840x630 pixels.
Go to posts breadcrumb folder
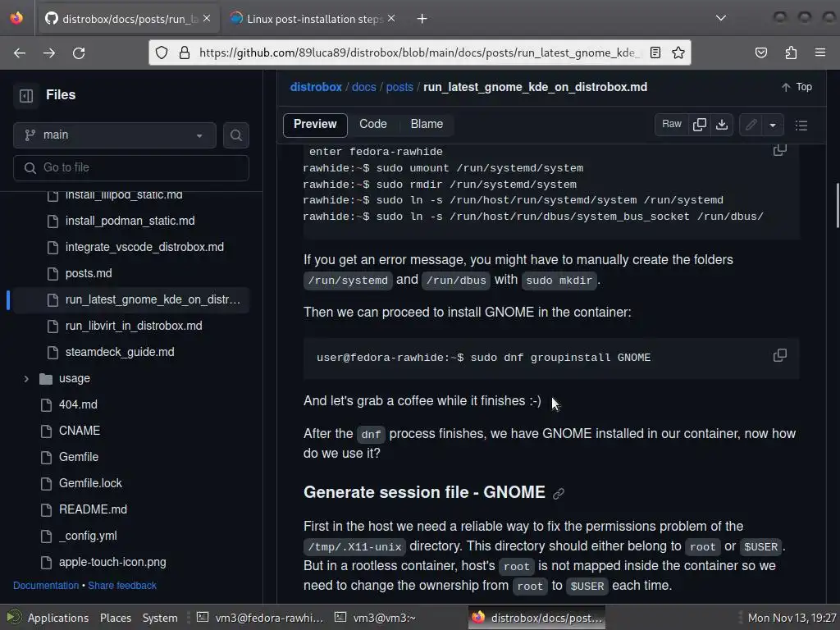click(x=399, y=87)
